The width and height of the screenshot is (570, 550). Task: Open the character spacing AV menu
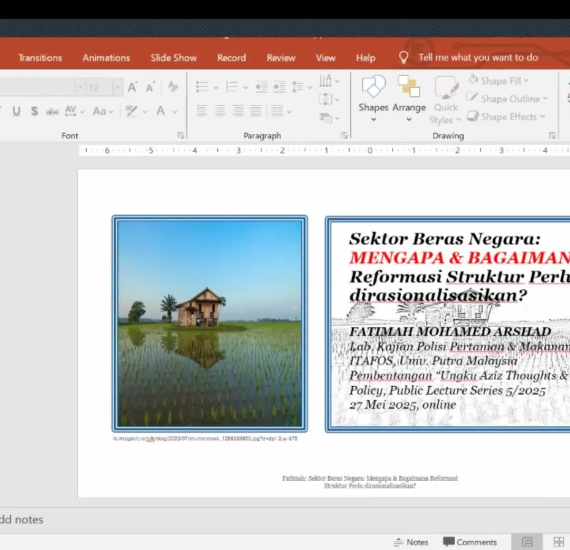[74, 111]
